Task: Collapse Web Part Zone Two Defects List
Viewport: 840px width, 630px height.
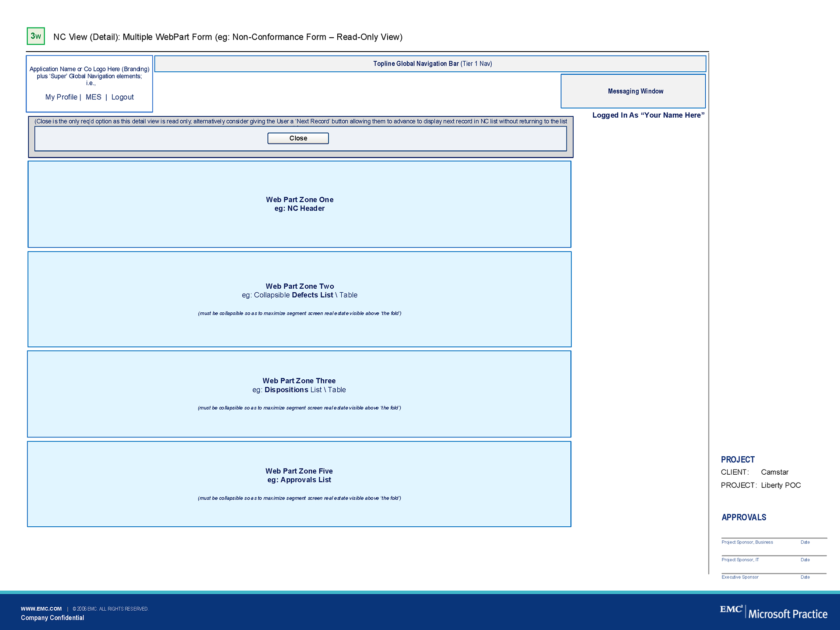Action: point(299,291)
